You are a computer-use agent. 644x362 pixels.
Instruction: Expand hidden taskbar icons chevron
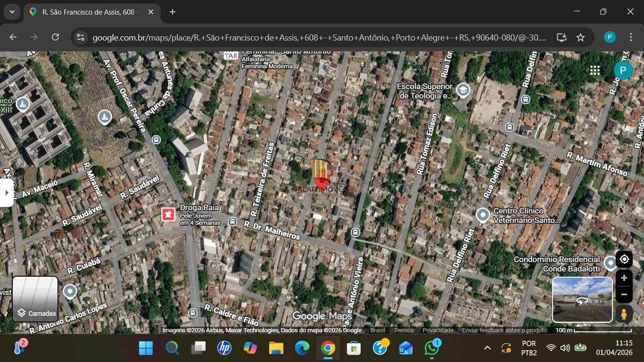[487, 349]
